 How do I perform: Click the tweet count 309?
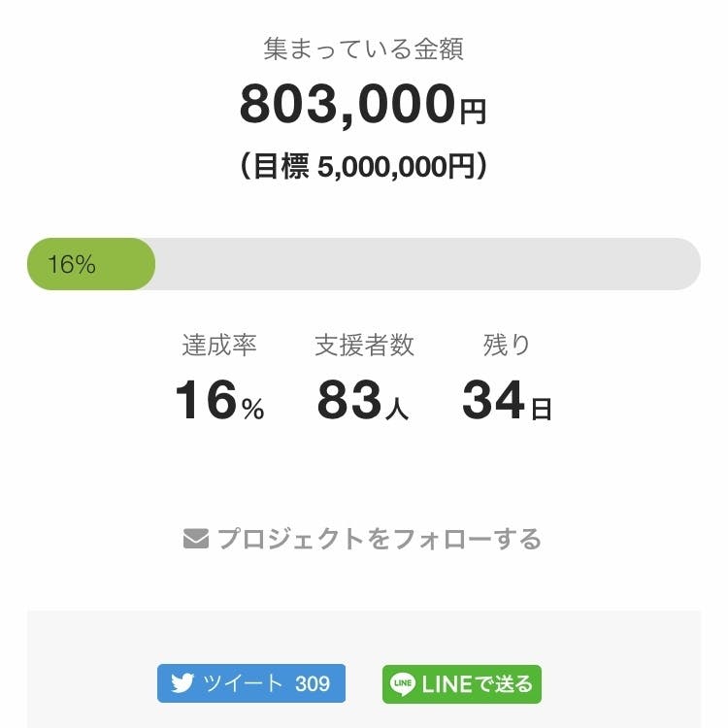point(313,684)
